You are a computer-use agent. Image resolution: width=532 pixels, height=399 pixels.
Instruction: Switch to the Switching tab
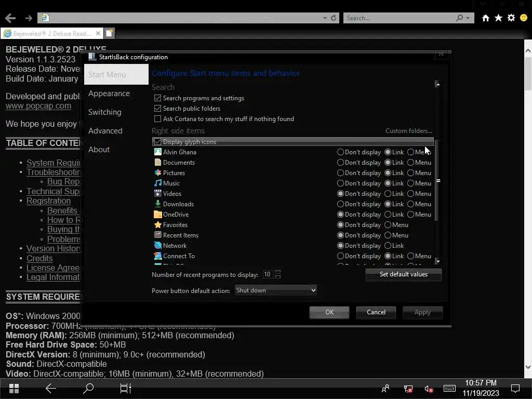[x=104, y=112]
